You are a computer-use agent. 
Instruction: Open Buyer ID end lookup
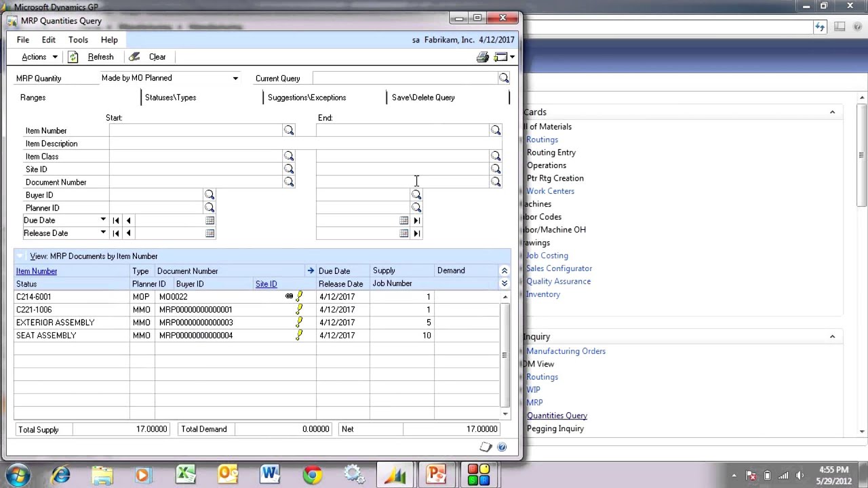tap(416, 195)
